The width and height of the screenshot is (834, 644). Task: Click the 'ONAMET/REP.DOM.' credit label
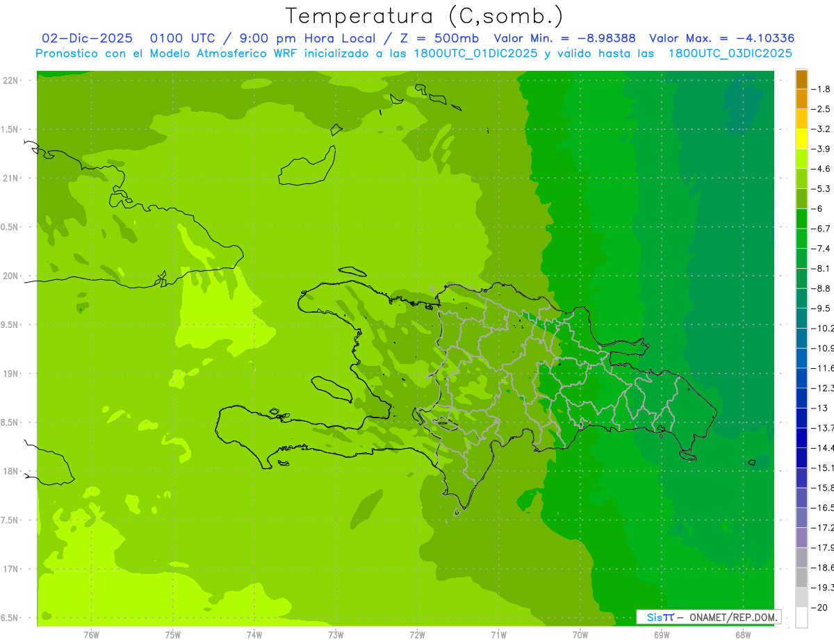[733, 617]
